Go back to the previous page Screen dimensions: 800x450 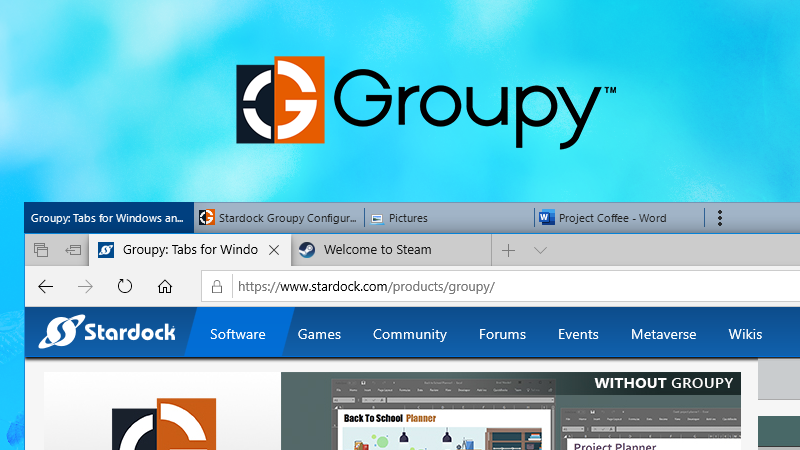[x=46, y=286]
